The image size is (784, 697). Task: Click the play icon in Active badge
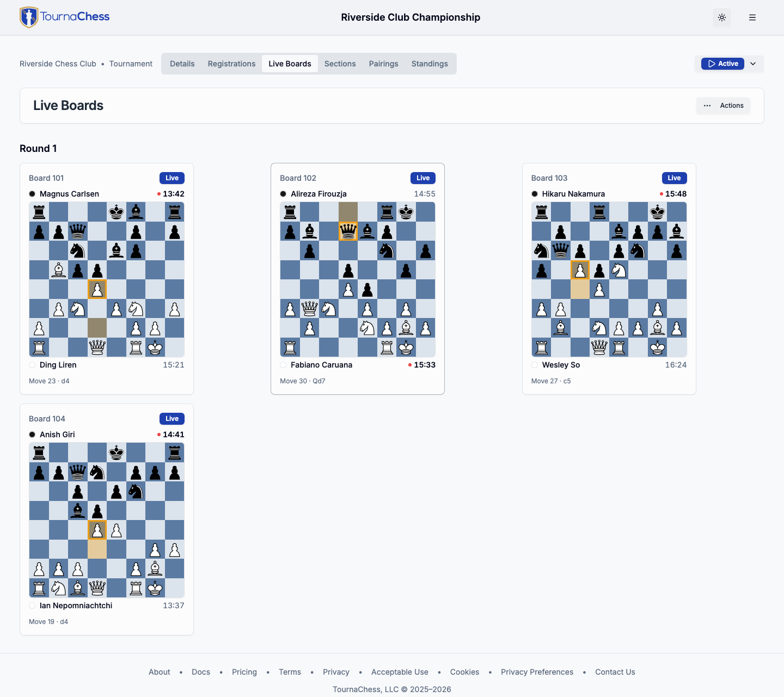[x=712, y=64]
